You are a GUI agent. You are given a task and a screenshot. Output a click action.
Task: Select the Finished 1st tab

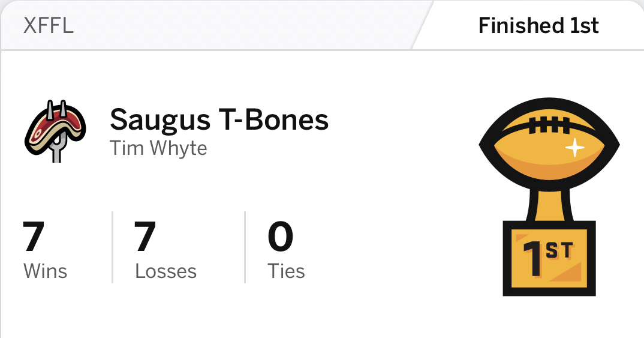(x=538, y=26)
